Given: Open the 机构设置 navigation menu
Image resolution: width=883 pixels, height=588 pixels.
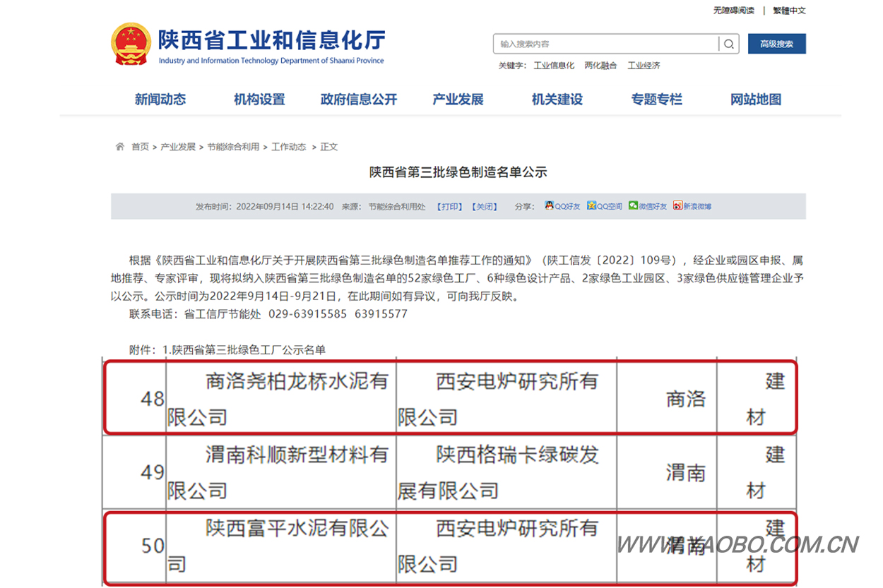Looking at the screenshot, I should pyautogui.click(x=259, y=100).
